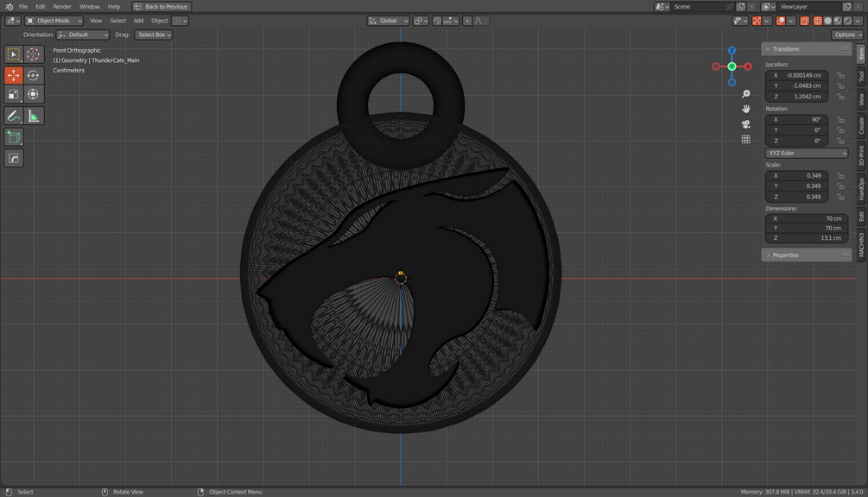This screenshot has height=497, width=868.
Task: Toggle lock on Scale Z
Action: tap(840, 196)
